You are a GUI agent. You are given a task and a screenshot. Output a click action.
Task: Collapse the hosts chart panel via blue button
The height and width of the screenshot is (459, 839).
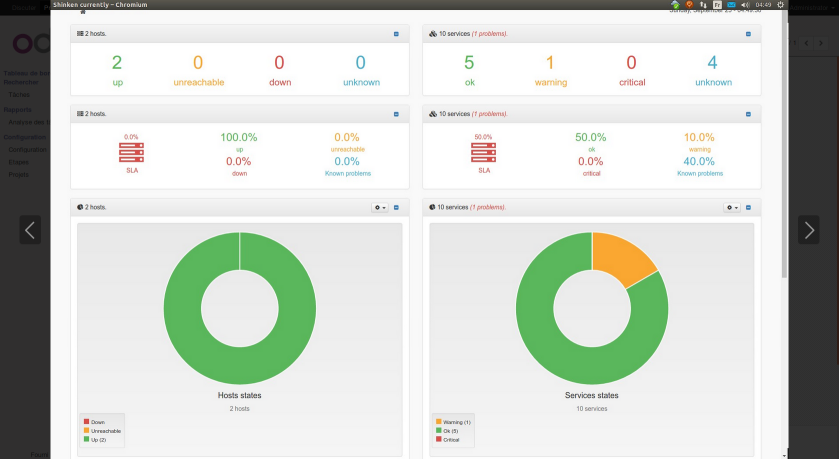[x=396, y=208]
